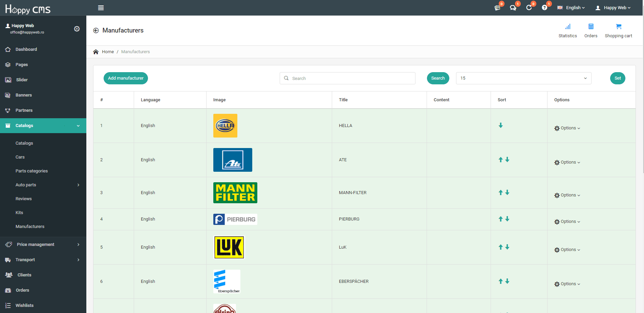The height and width of the screenshot is (313, 644).
Task: Open the MANN FILTER logo thumbnail
Action: pos(235,193)
